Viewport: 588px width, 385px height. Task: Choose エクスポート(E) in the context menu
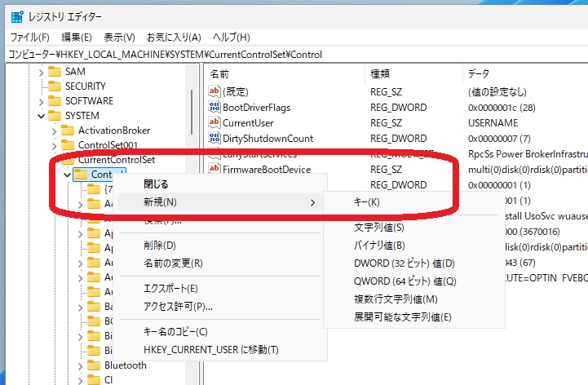point(220,289)
